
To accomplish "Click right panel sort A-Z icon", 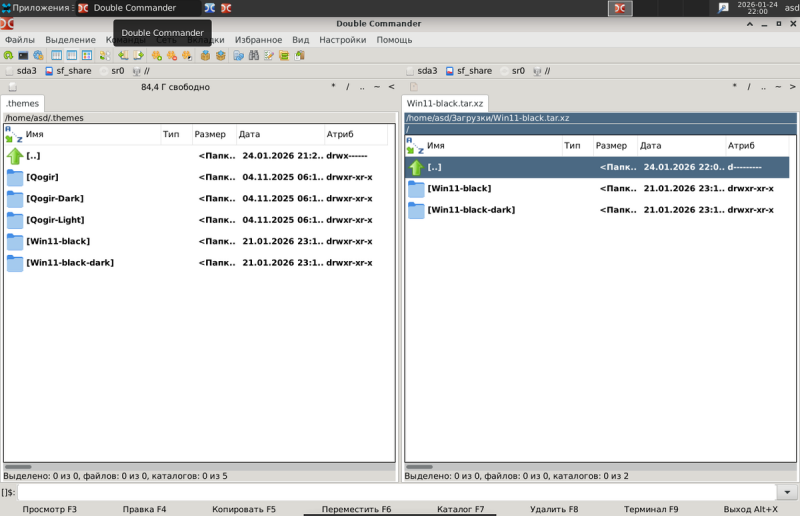I will coord(415,145).
